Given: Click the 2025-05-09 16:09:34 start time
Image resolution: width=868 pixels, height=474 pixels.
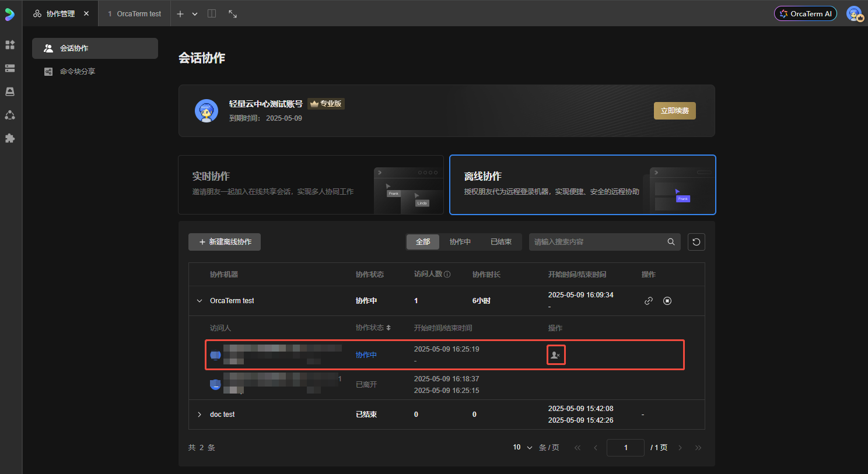Looking at the screenshot, I should click(580, 295).
